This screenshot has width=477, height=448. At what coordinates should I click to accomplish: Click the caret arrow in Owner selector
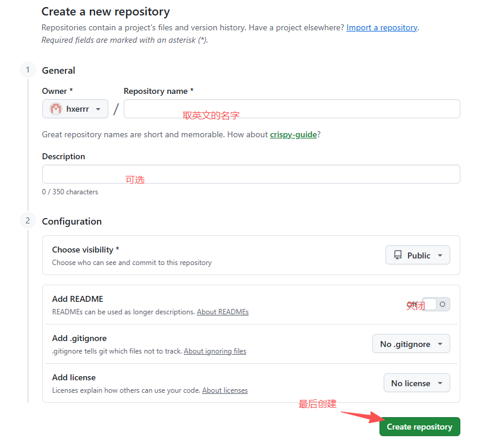pyautogui.click(x=98, y=109)
